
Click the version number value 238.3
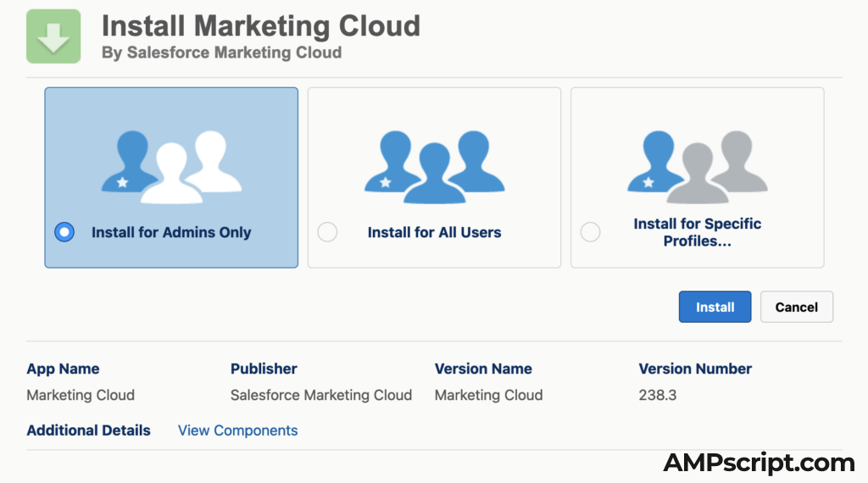658,395
